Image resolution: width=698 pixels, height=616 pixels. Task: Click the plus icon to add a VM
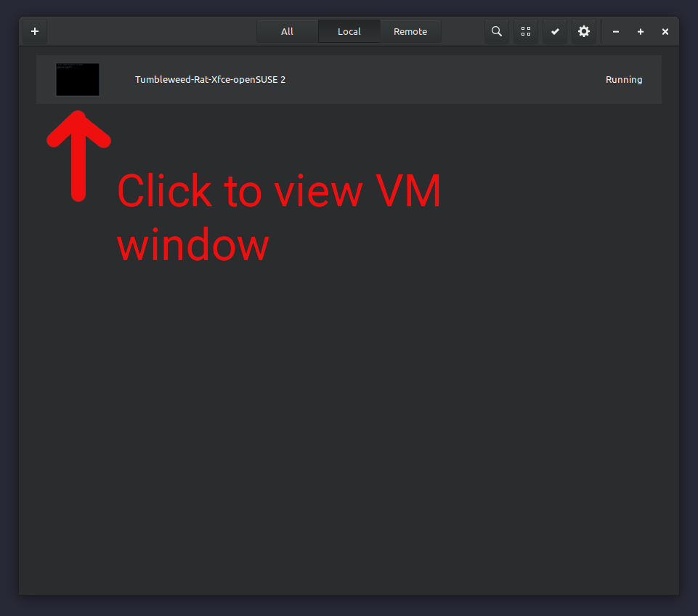coord(34,32)
